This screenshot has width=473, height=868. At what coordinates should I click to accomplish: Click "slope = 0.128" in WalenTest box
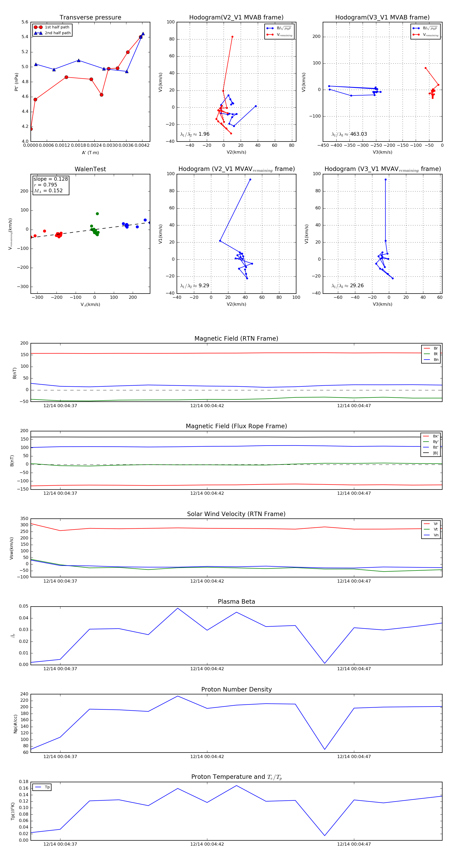[50, 179]
